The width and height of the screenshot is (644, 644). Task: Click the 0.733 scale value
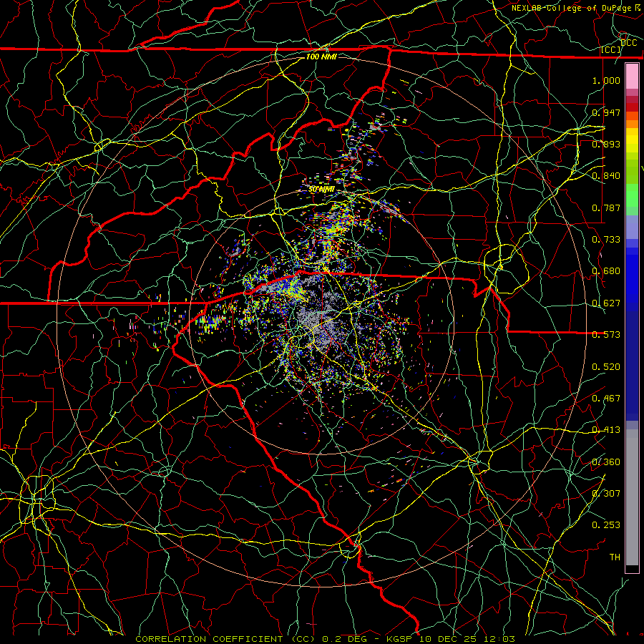click(x=606, y=240)
